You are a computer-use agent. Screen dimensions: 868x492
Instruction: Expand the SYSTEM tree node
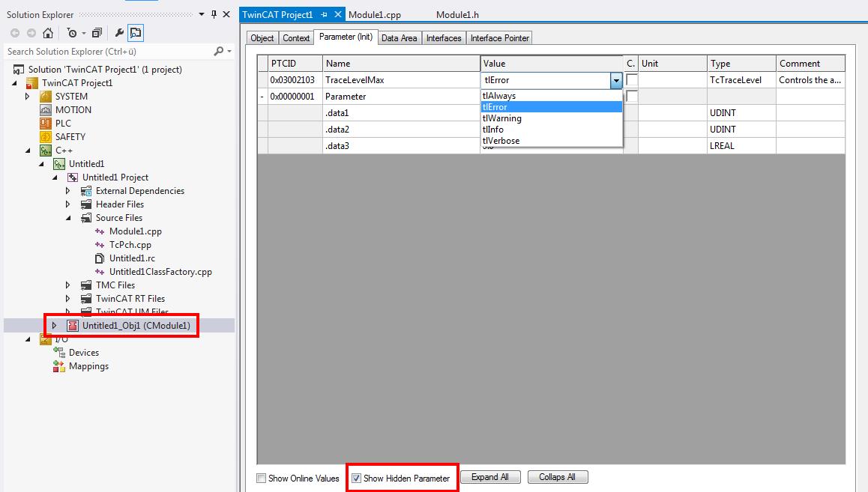pos(27,96)
